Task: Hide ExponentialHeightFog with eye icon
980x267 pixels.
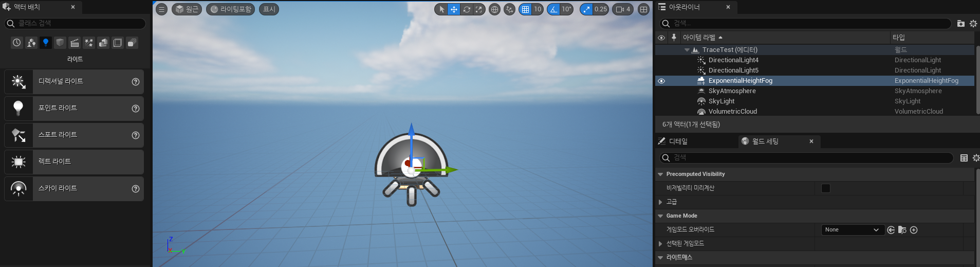Action: 661,81
